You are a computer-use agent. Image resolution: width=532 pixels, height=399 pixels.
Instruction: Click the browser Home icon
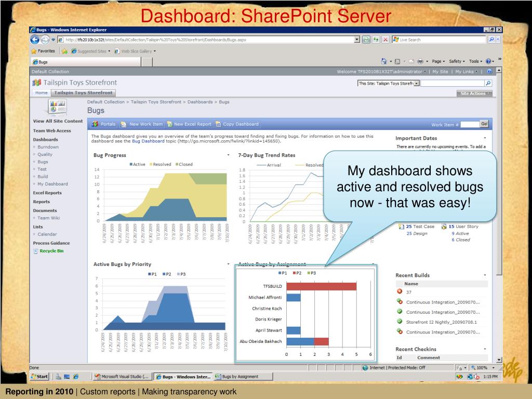[384, 61]
